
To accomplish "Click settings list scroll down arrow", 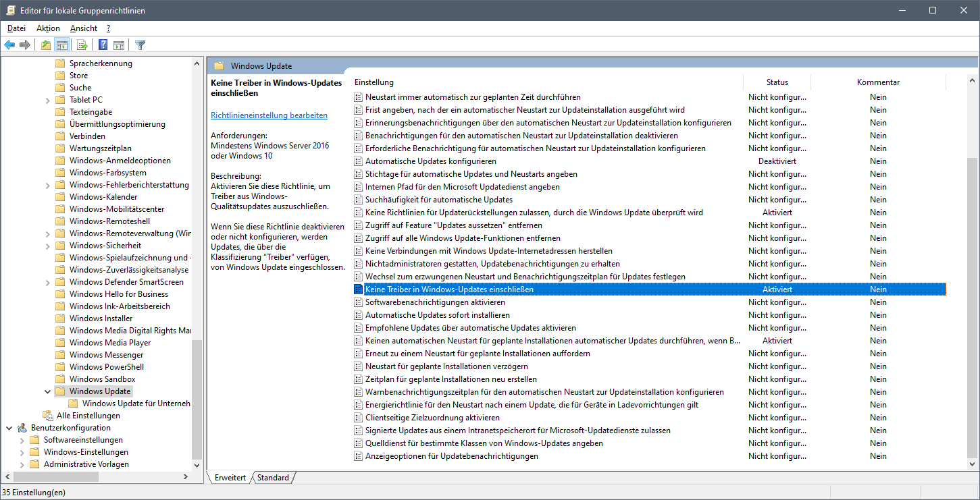I will tap(973, 464).
